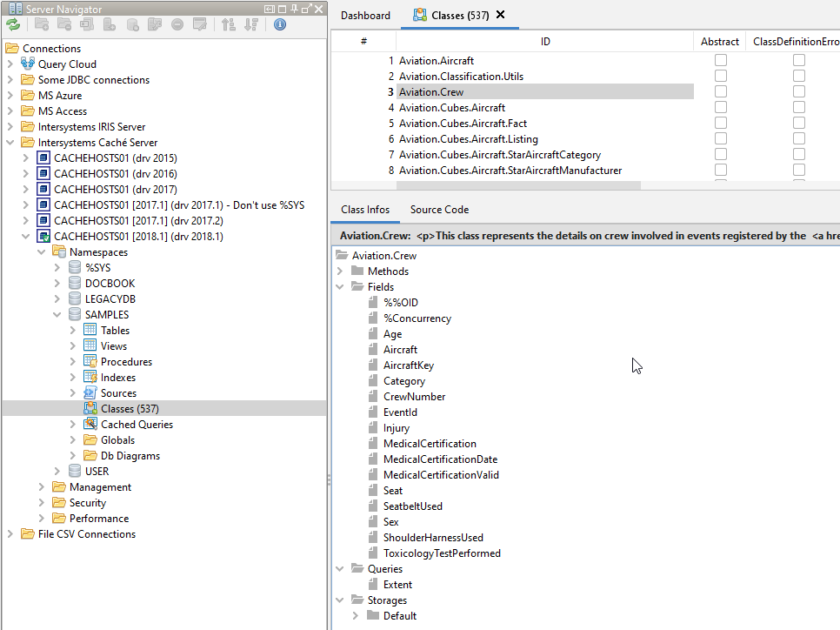This screenshot has height=630, width=840.
Task: Toggle Abstract checkbox for Aviation.Crew row
Action: (x=720, y=92)
